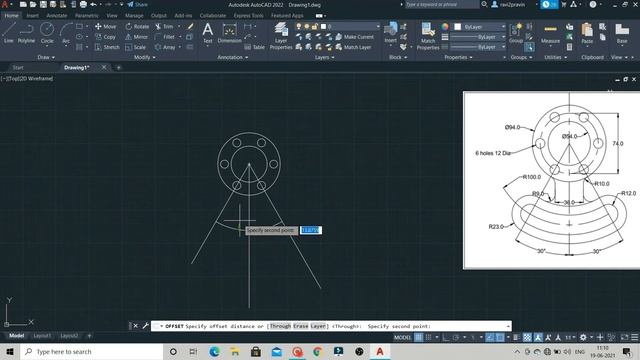Click the Paste tool
Viewport: 640px width, 360px height.
(587, 33)
